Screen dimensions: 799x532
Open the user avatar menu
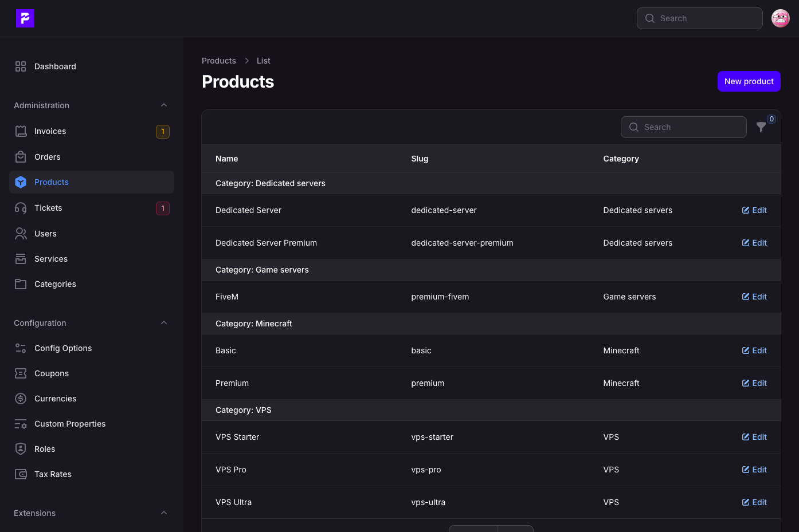(781, 18)
